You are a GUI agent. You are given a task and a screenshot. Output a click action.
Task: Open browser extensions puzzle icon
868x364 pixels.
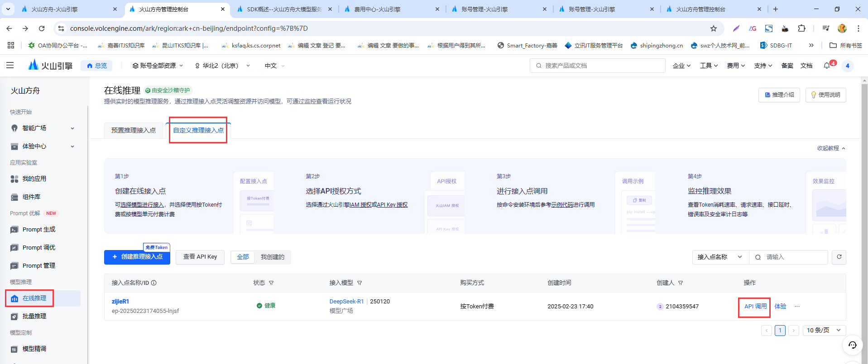click(x=801, y=28)
